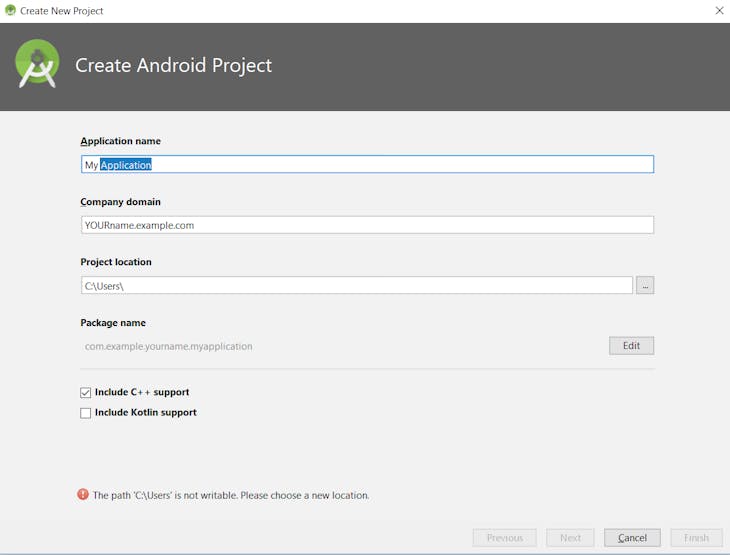Uncheck Include C++ support checkbox
The image size is (730, 555).
tap(85, 393)
